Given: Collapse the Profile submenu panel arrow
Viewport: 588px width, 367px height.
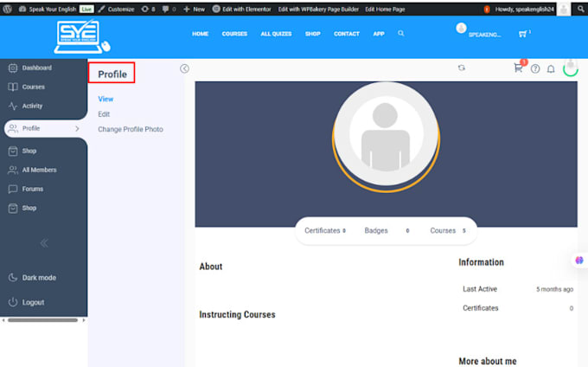Looking at the screenshot, I should coord(184,68).
